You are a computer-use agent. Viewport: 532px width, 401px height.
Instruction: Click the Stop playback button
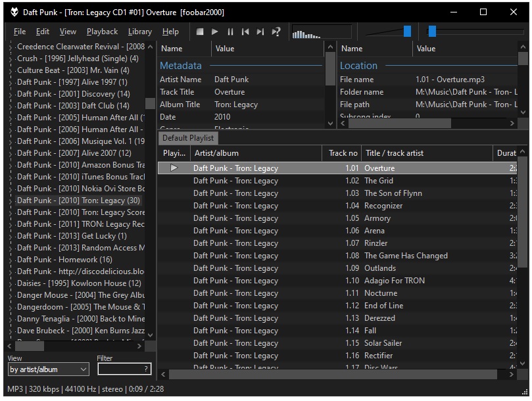tap(200, 32)
